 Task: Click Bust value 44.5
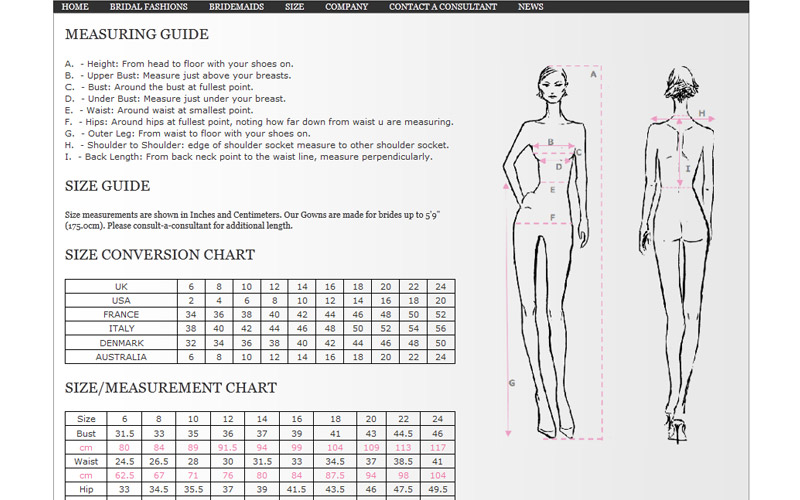coord(403,434)
